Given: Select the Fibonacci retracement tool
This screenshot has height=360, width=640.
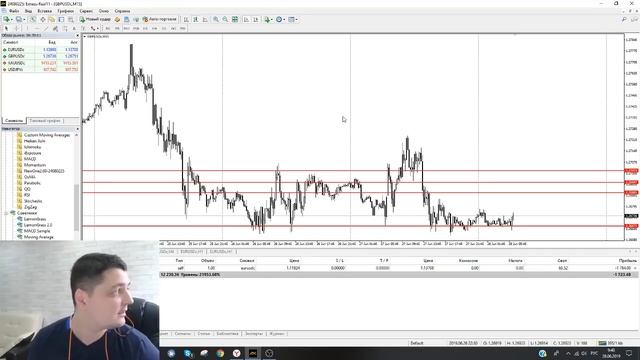Looking at the screenshot, I should [x=65, y=29].
